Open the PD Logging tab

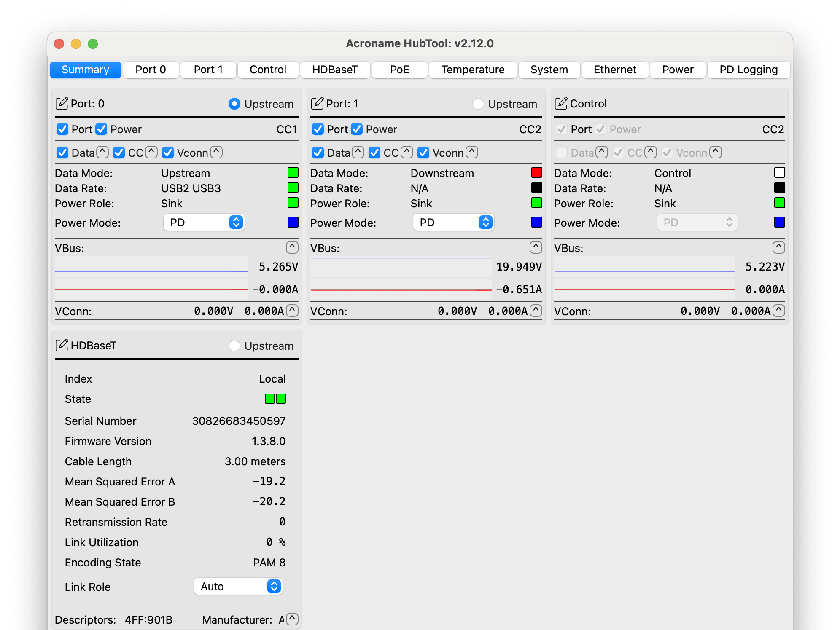tap(748, 70)
